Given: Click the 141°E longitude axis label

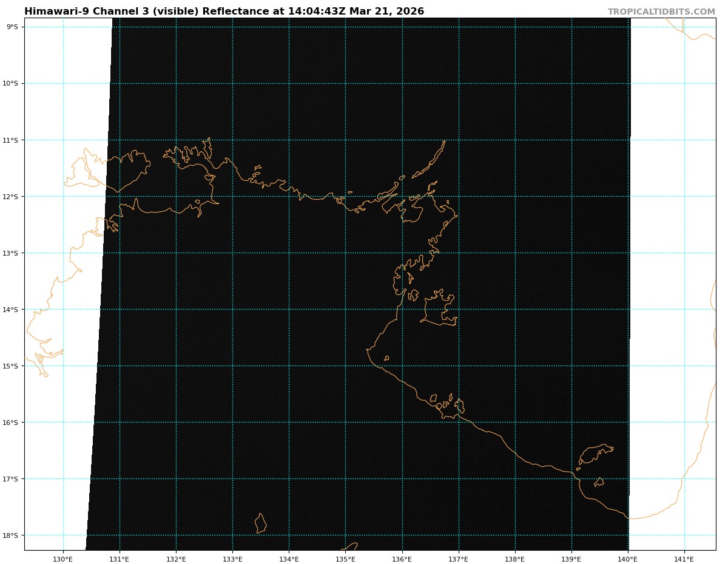Looking at the screenshot, I should click(x=684, y=559).
